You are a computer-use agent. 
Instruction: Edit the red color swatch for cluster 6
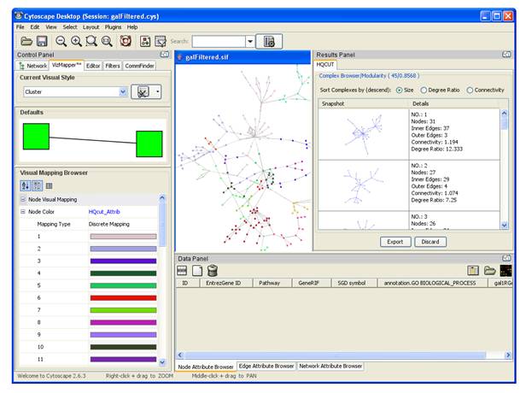coord(123,297)
